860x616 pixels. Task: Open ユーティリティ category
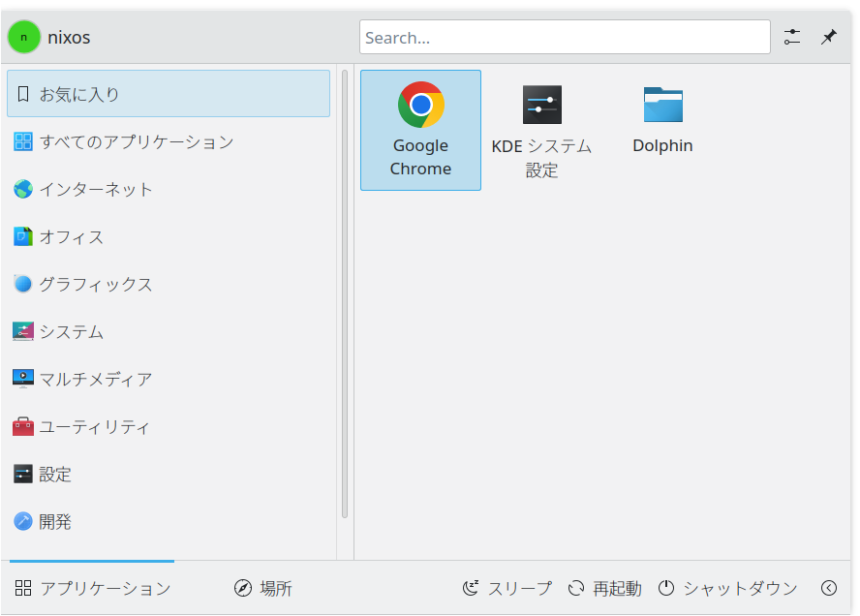pos(169,427)
